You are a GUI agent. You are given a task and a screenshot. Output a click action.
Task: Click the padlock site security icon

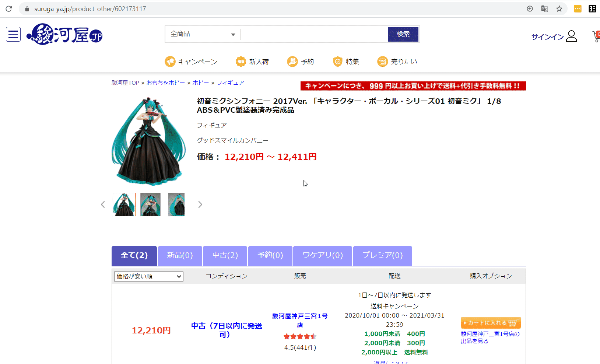(27, 9)
